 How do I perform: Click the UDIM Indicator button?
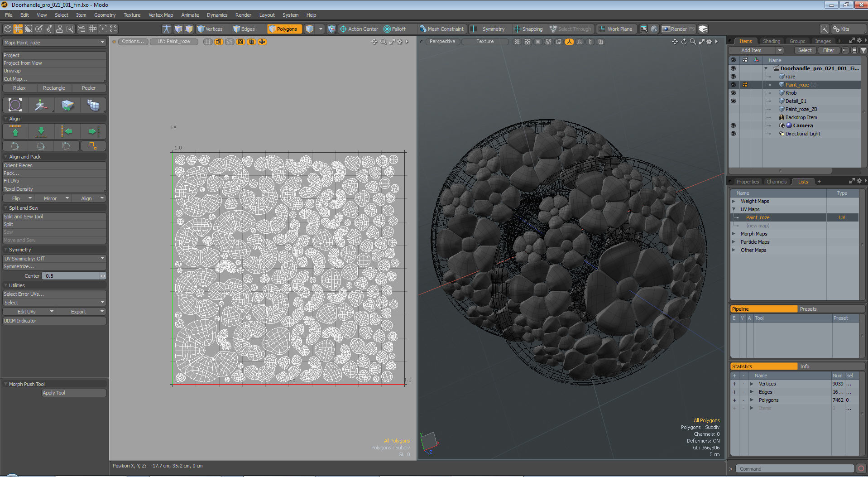(x=54, y=321)
